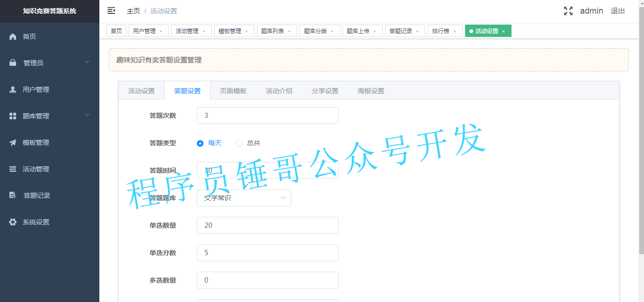Click the admin username
Image resolution: width=644 pixels, height=302 pixels.
(591, 11)
